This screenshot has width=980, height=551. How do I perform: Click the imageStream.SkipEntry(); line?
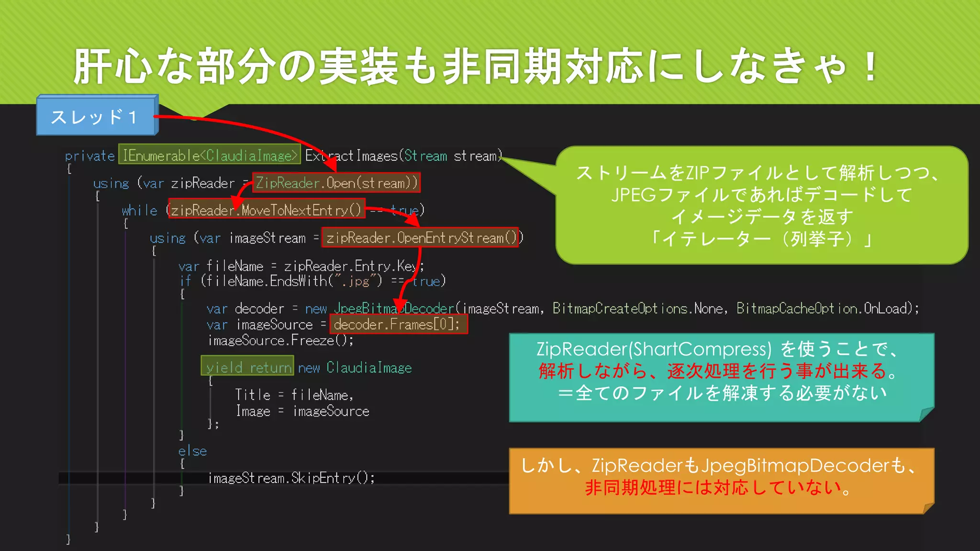tap(291, 478)
